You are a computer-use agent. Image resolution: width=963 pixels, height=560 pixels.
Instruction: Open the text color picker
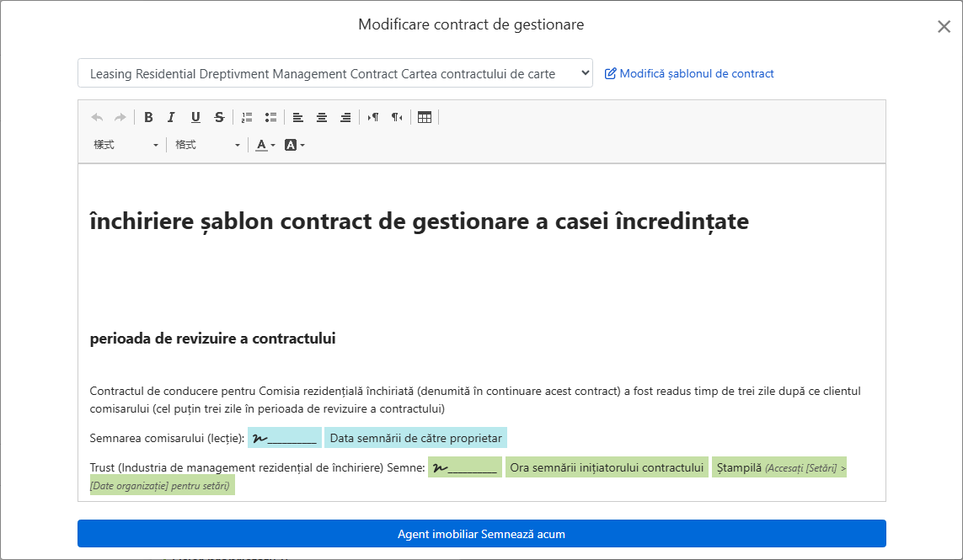point(265,145)
